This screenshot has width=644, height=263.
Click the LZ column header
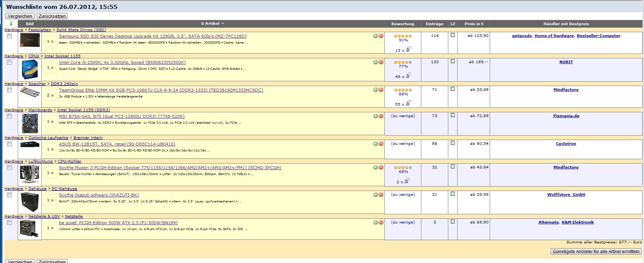(453, 24)
